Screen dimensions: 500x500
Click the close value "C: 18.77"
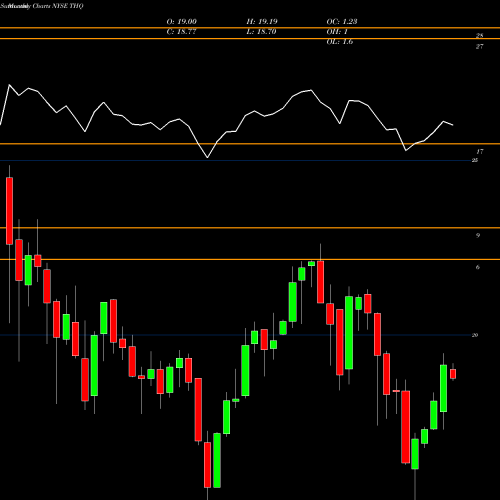click(x=181, y=32)
